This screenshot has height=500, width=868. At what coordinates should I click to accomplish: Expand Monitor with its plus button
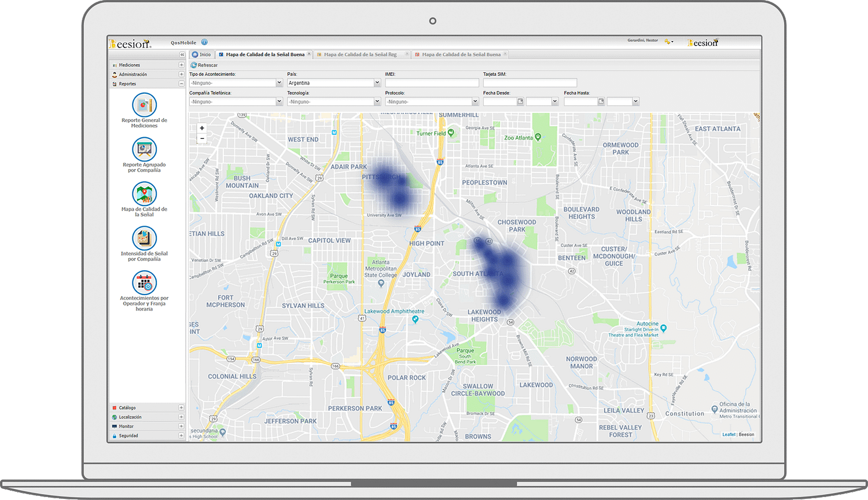point(181,427)
